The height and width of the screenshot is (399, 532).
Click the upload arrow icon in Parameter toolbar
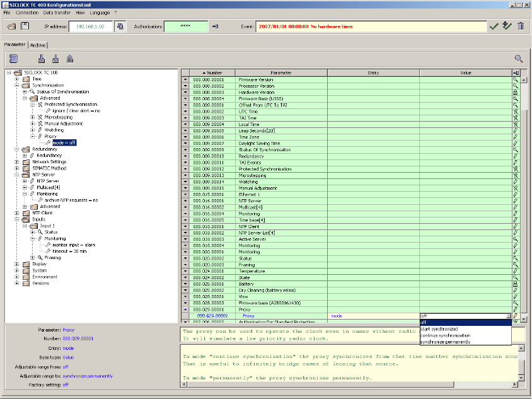pos(69,59)
